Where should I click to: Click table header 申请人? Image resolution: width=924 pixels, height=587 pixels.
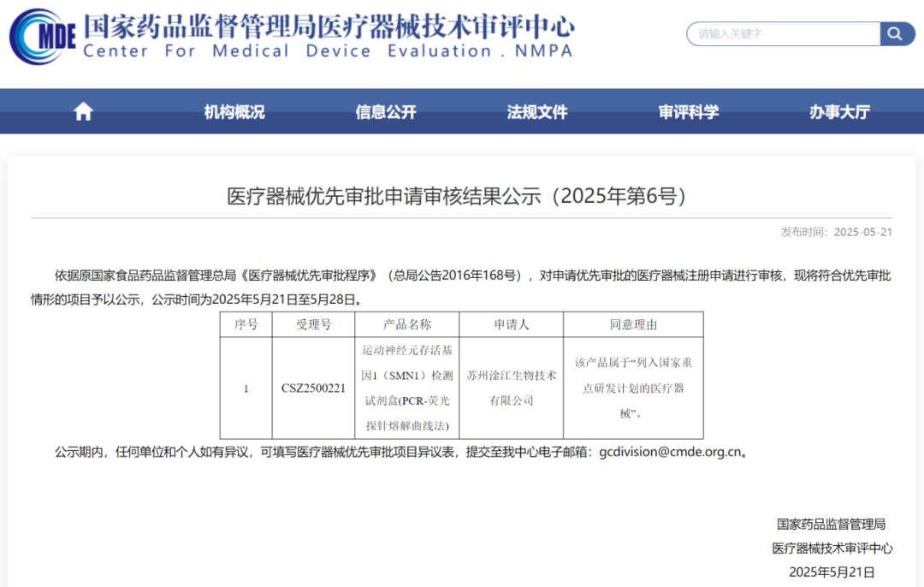(x=512, y=325)
